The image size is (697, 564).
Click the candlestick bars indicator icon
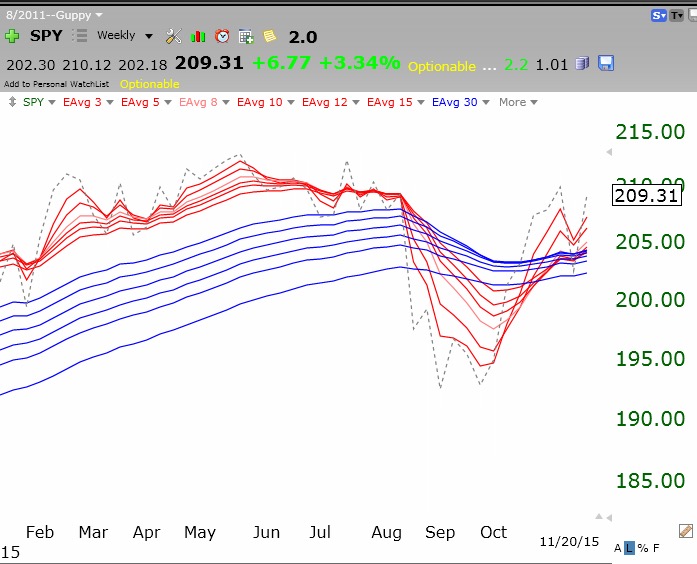pyautogui.click(x=198, y=36)
